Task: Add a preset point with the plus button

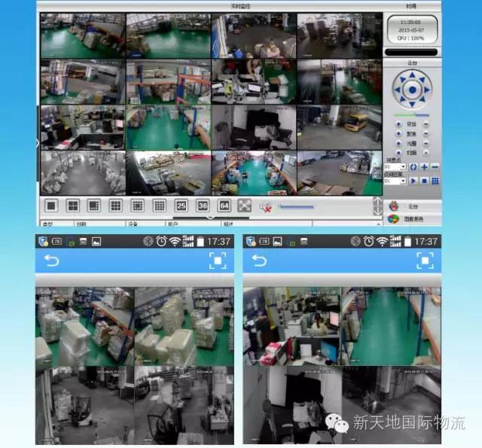Action: coord(424,166)
